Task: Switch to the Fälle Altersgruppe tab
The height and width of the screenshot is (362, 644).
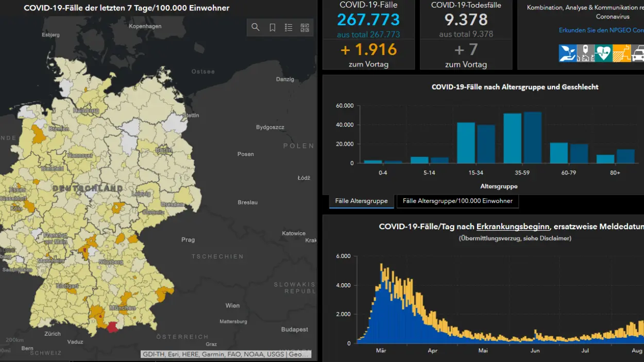Action: click(361, 201)
